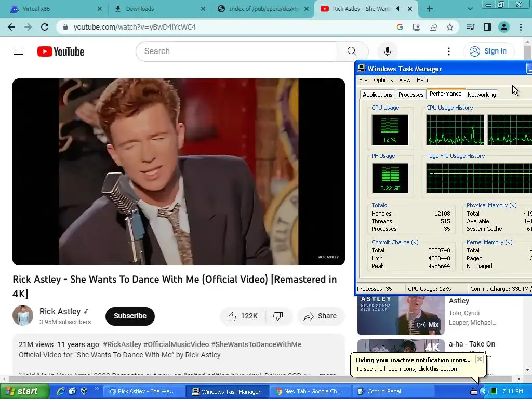Mute the Rick Astley tab audio icon

pos(398,9)
